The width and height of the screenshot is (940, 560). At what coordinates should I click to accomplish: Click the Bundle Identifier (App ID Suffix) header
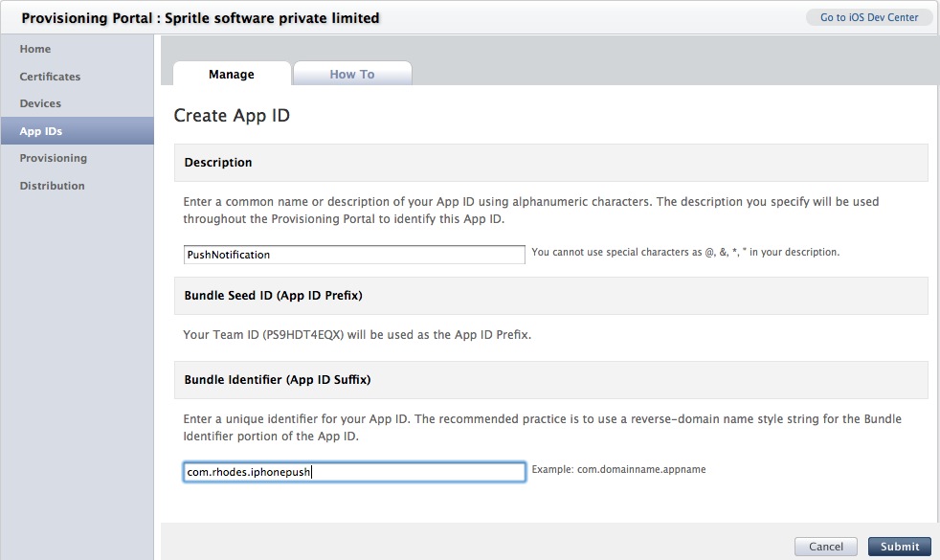551,379
